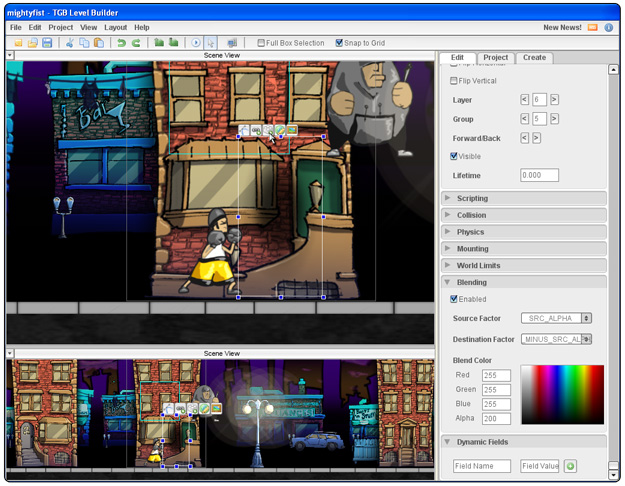Open the New News mail icon
The height and width of the screenshot is (486, 625).
point(593,28)
